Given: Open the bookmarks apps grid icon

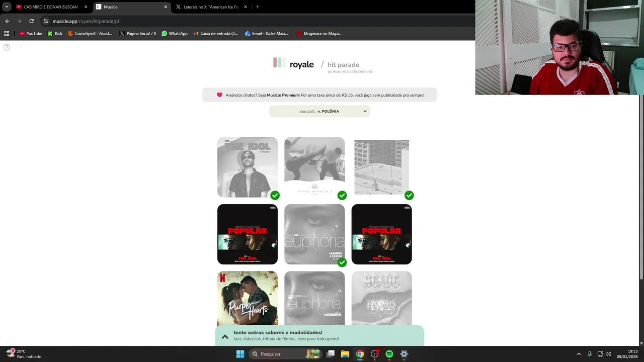Looking at the screenshot, I should [x=7, y=34].
